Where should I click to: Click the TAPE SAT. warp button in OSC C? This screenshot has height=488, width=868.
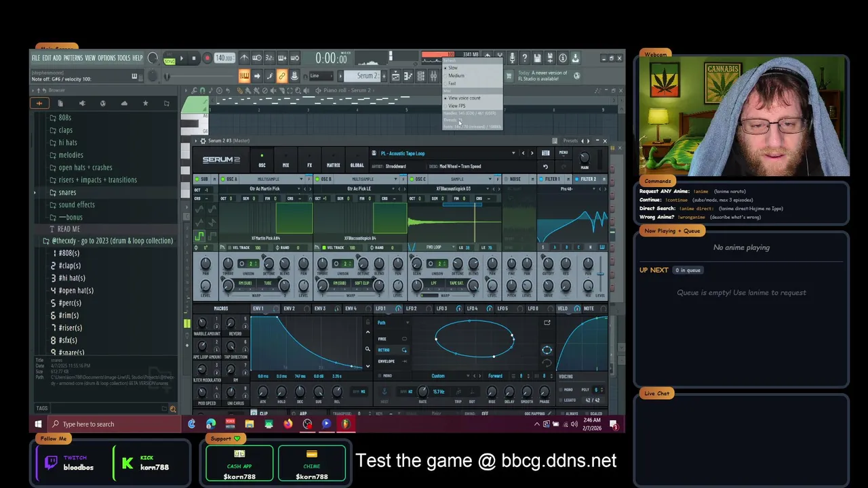point(456,283)
